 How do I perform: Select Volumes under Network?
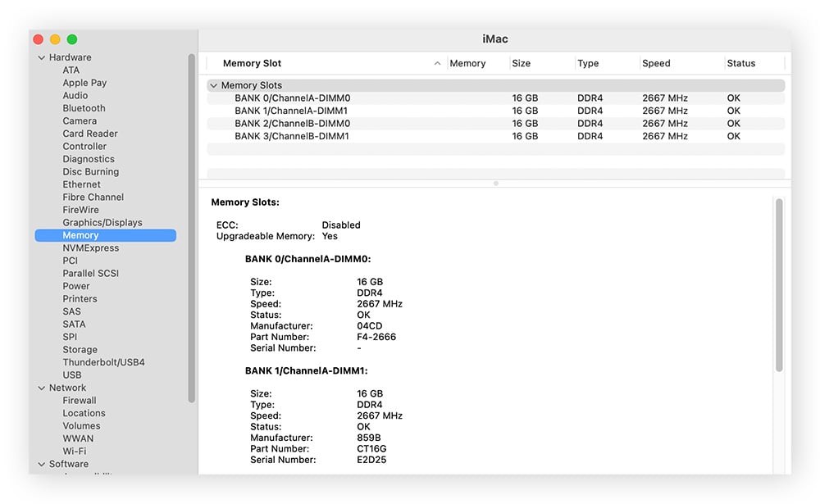coord(81,426)
